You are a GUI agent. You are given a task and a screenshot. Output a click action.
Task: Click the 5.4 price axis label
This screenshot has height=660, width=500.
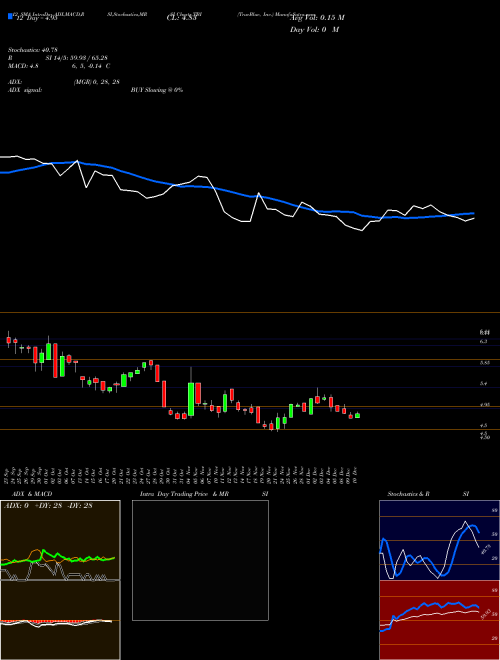(484, 383)
